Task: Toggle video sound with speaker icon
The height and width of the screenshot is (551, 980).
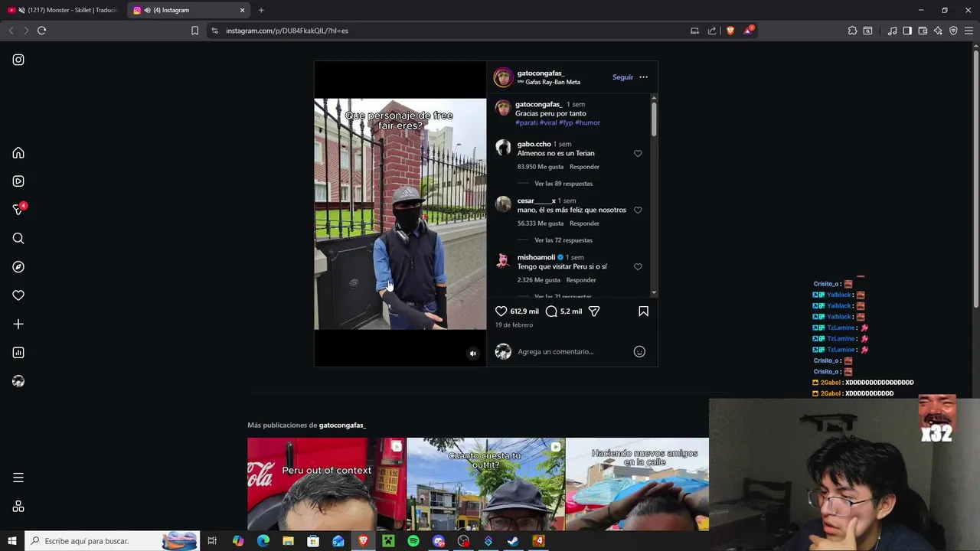Action: (x=472, y=354)
